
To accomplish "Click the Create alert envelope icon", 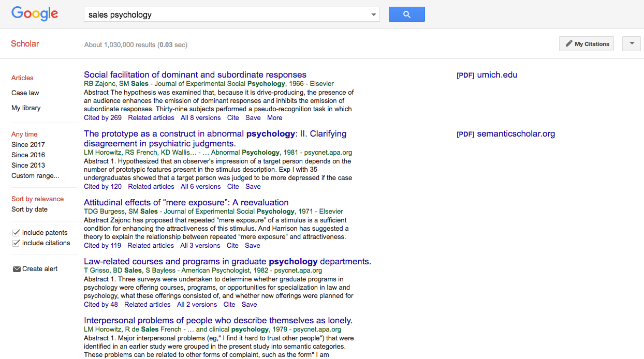I will coord(17,269).
